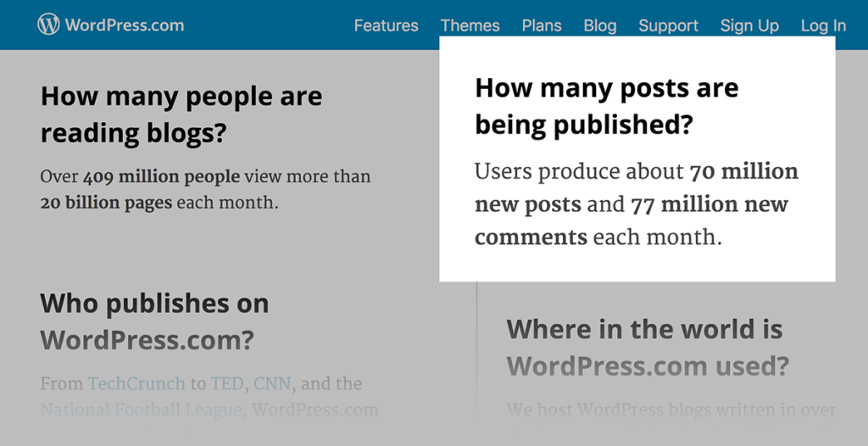Open the National Football League link

(x=142, y=410)
